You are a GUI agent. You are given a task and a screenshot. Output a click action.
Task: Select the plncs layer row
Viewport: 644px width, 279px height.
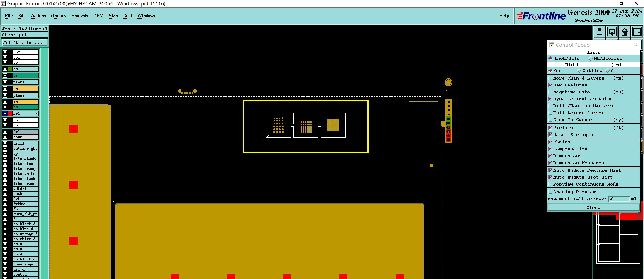click(x=26, y=82)
